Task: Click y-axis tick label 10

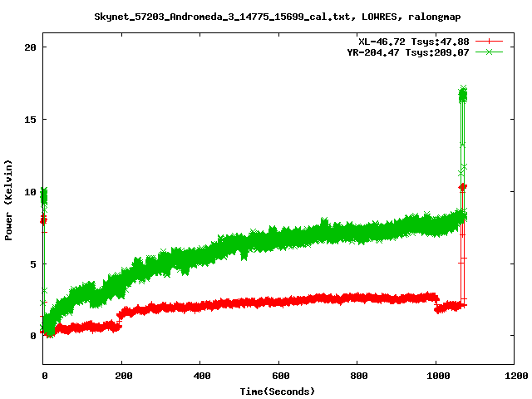Action: (30, 192)
